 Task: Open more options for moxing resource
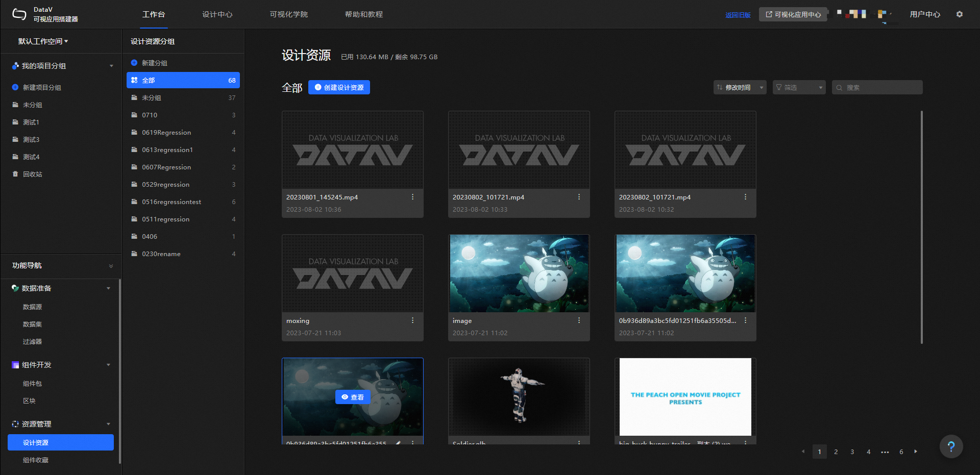412,320
